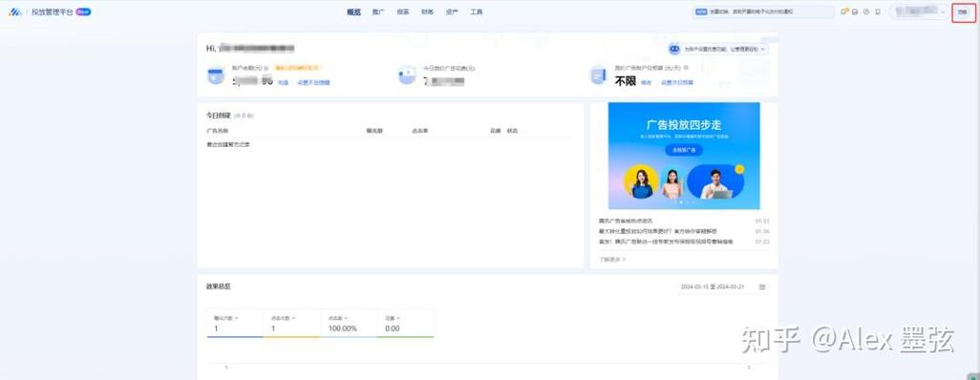The width and height of the screenshot is (980, 380).
Task: Click the 旧版 button in the top-right corner
Action: (963, 11)
